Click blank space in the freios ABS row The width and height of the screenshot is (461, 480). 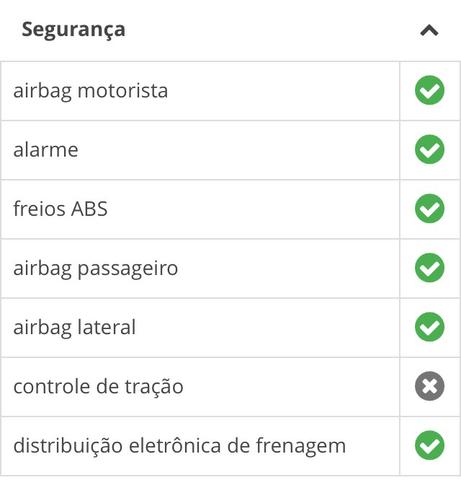tap(253, 209)
